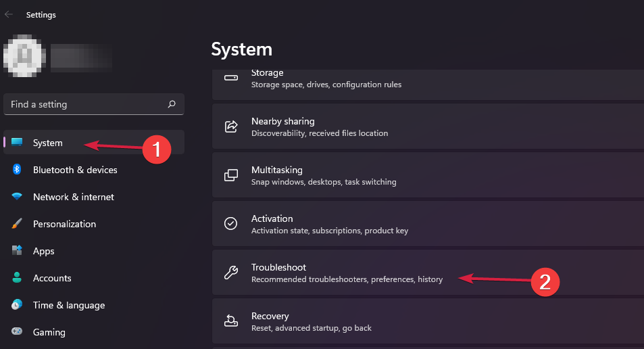
Task: Open the Troubleshoot settings page
Action: coord(347,273)
